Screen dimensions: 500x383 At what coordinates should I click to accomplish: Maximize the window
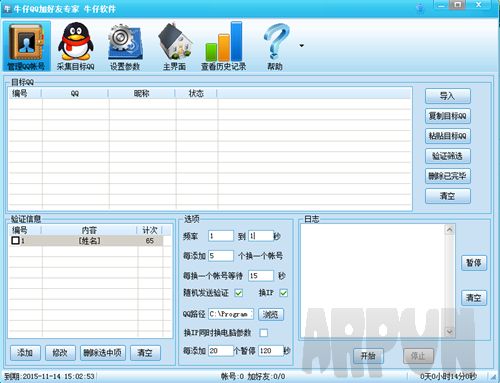(458, 5)
